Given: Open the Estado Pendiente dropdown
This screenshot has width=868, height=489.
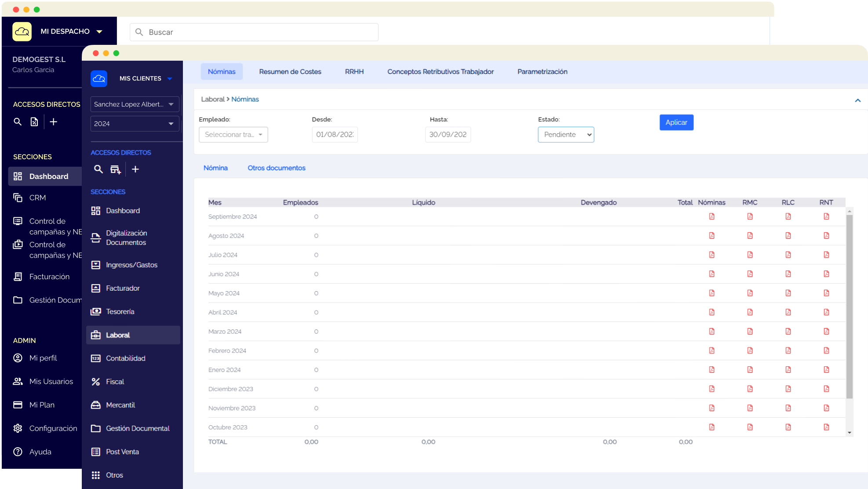Looking at the screenshot, I should pyautogui.click(x=566, y=135).
